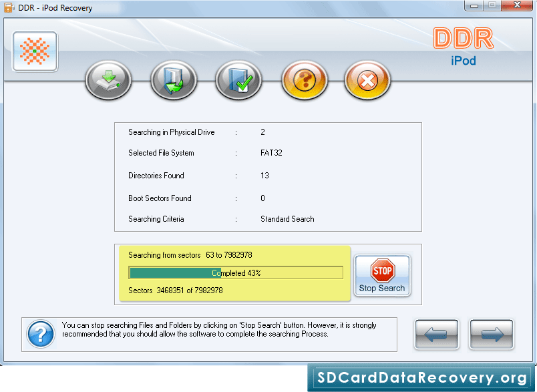
Task: Click the directories found value '13'
Action: (264, 176)
